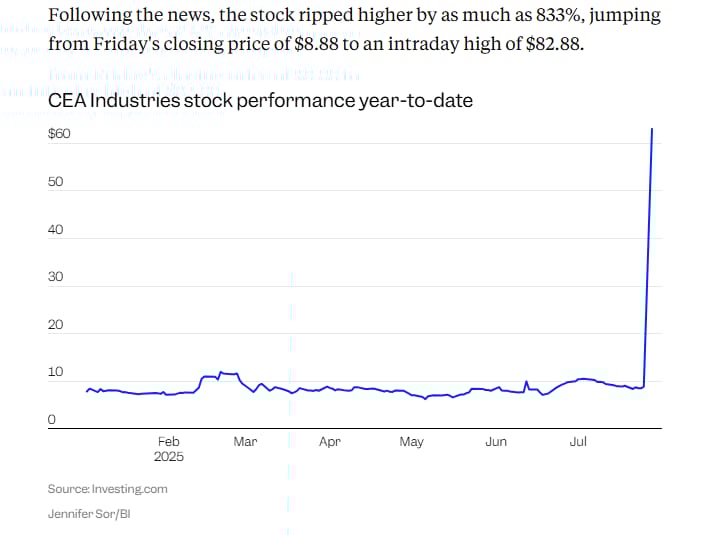
Task: Click the Jun month label
Action: (x=496, y=442)
